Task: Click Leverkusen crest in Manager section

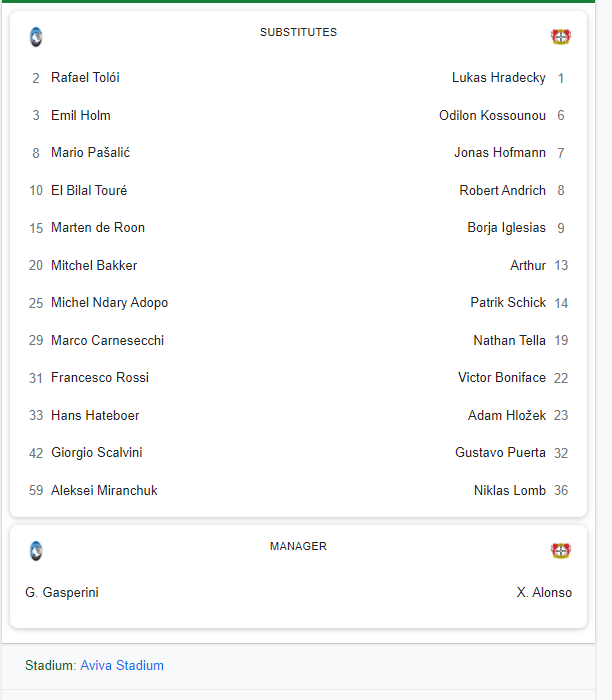Action: 560,551
